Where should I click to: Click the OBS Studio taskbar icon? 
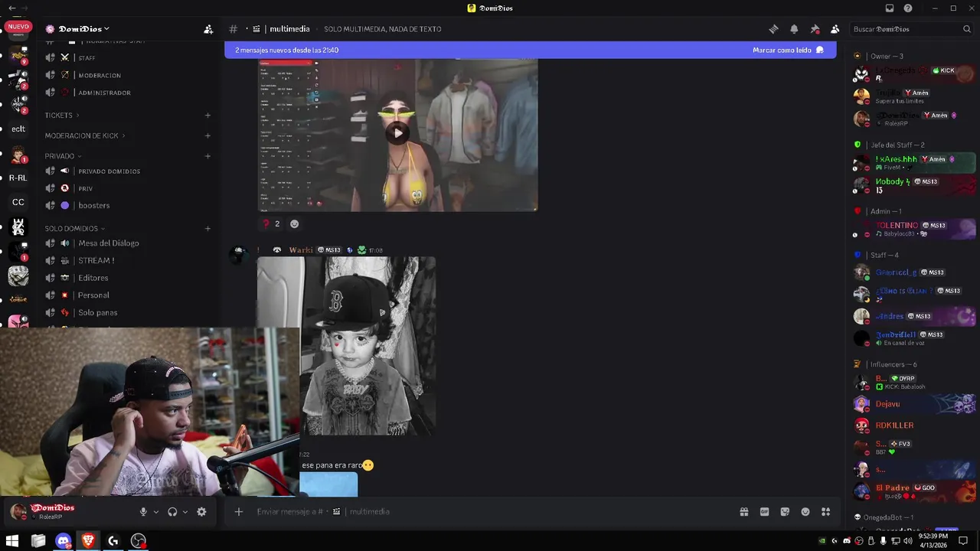tap(139, 541)
